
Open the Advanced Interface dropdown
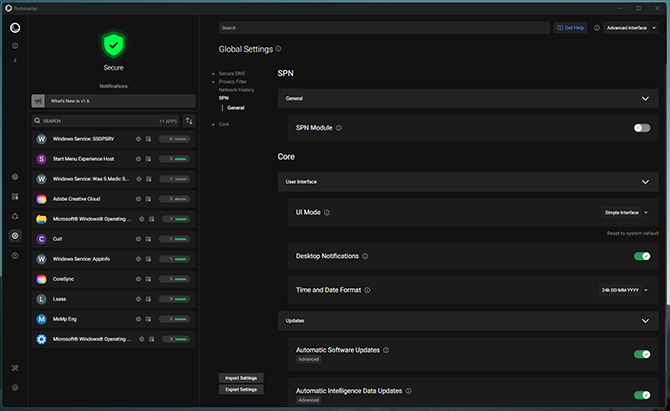631,28
